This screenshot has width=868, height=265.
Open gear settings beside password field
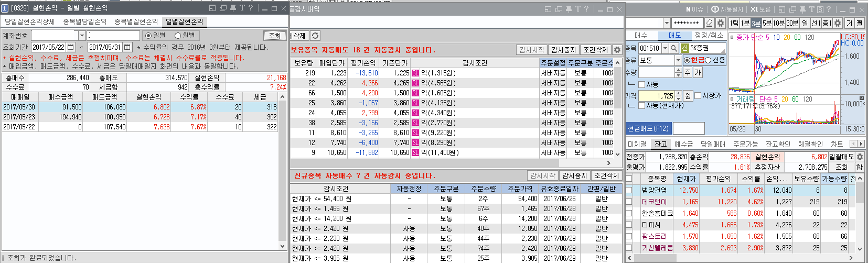pos(721,23)
